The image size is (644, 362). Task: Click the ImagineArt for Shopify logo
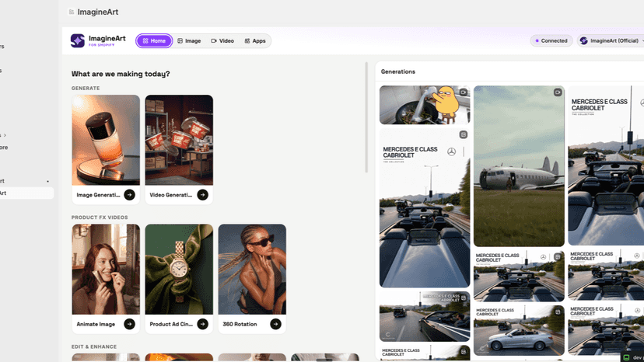pyautogui.click(x=98, y=40)
